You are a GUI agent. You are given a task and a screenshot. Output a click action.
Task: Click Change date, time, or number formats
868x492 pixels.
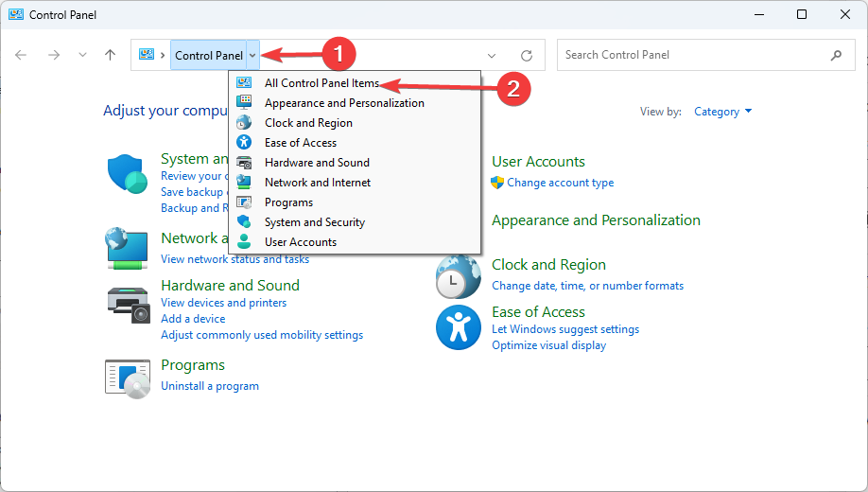pos(587,286)
